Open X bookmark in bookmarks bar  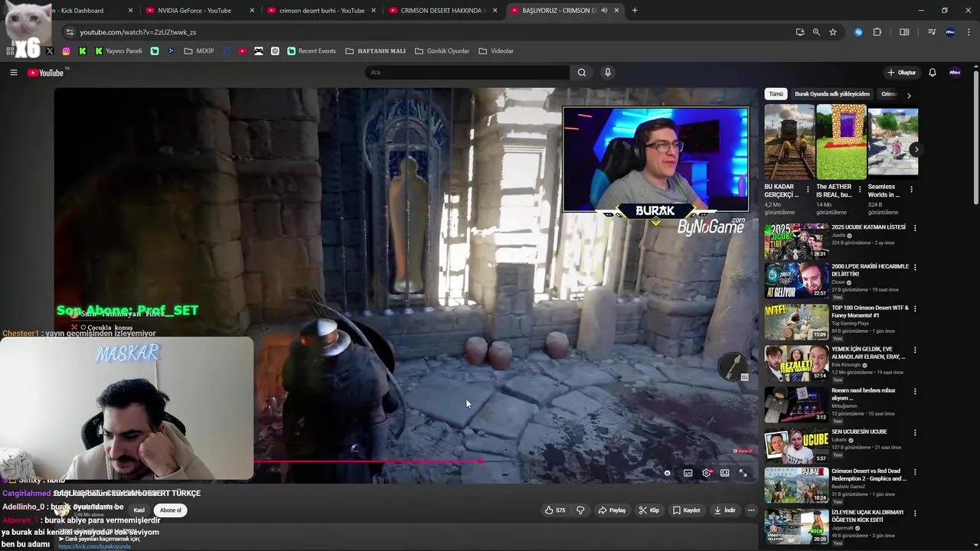coord(50,51)
